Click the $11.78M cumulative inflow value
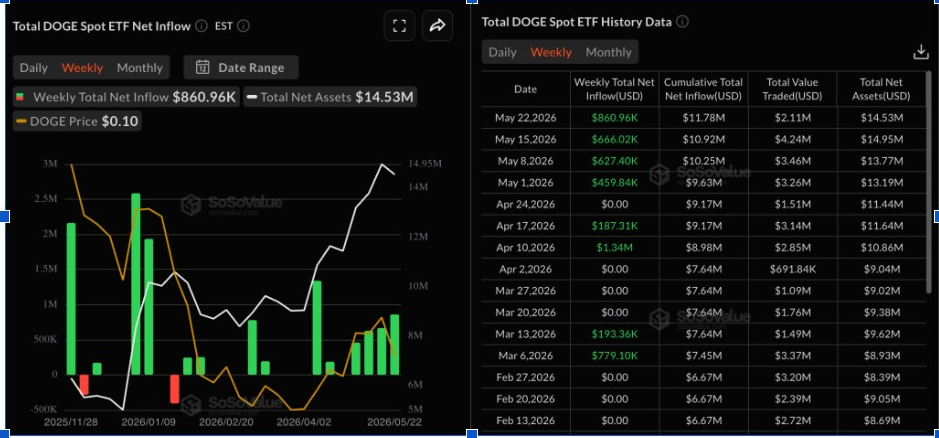The height and width of the screenshot is (438, 939). click(x=703, y=118)
